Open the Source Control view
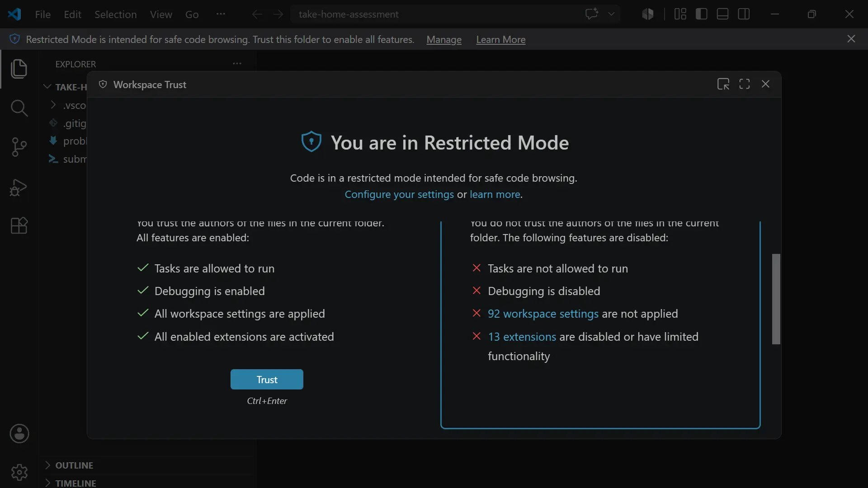Screen dimensions: 868x488 (x=19, y=147)
